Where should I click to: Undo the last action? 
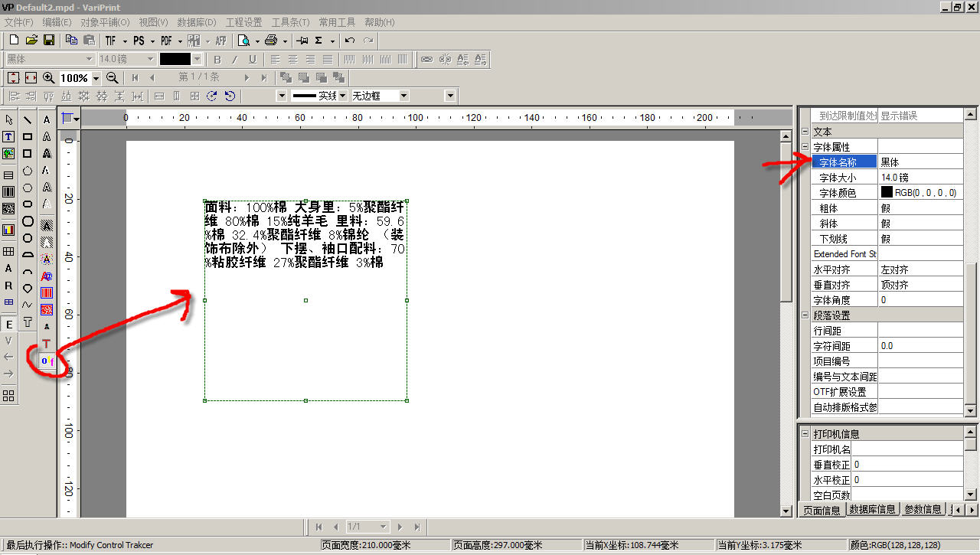[350, 41]
